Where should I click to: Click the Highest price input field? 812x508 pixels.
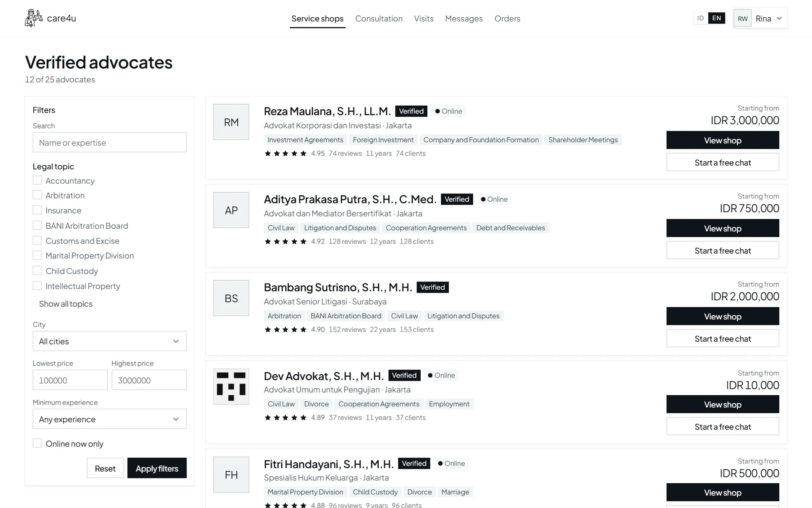pos(149,380)
